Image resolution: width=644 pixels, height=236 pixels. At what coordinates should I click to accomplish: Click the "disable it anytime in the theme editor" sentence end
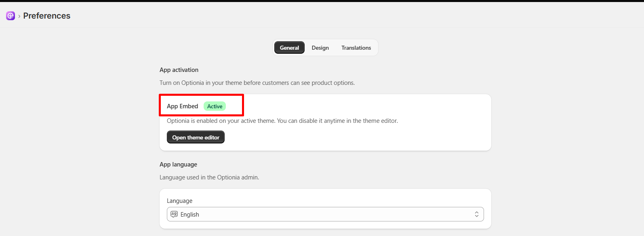click(348, 121)
